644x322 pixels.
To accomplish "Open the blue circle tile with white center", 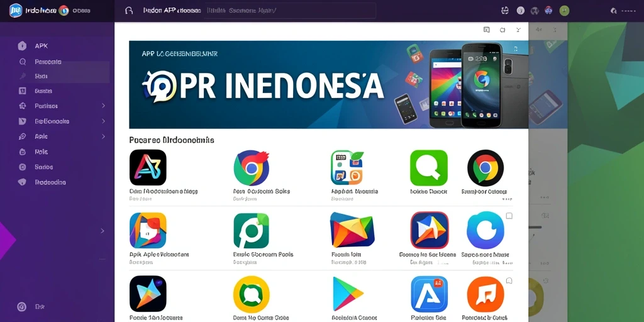I will click(486, 230).
